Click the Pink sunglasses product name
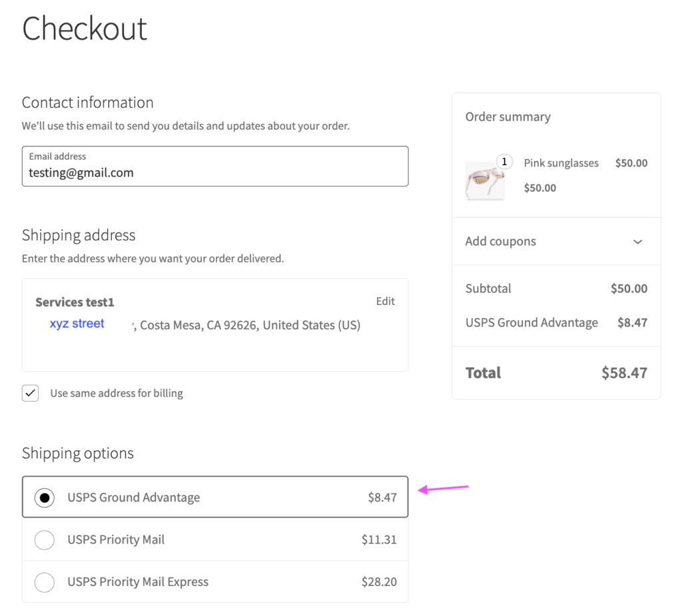 click(x=561, y=163)
